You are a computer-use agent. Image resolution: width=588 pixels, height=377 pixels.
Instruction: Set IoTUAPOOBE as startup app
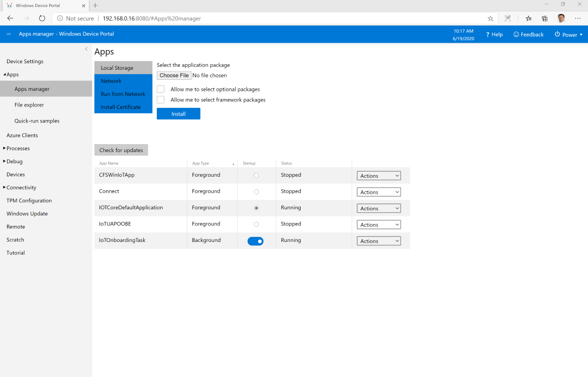(256, 224)
